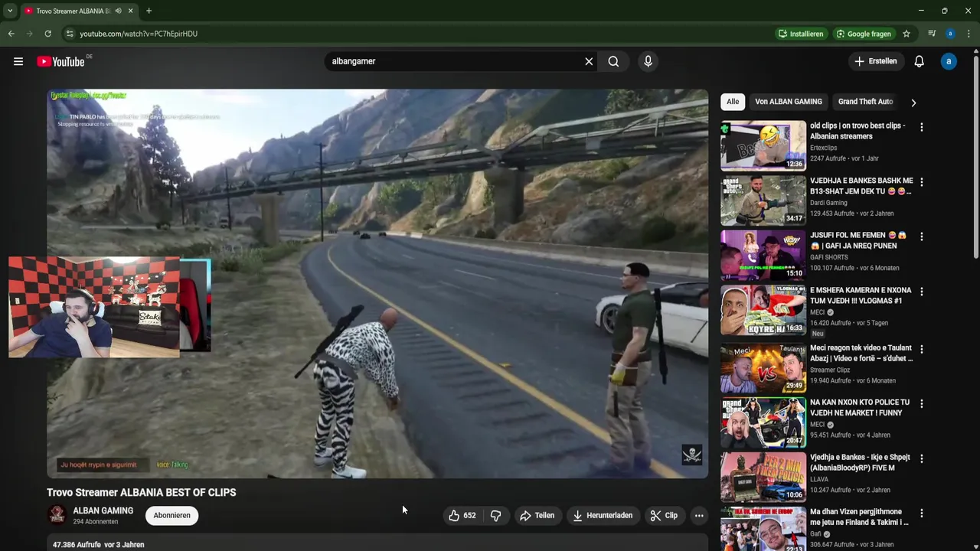Viewport: 980px width, 551px height.
Task: Click the Installieren app install button
Action: [801, 34]
